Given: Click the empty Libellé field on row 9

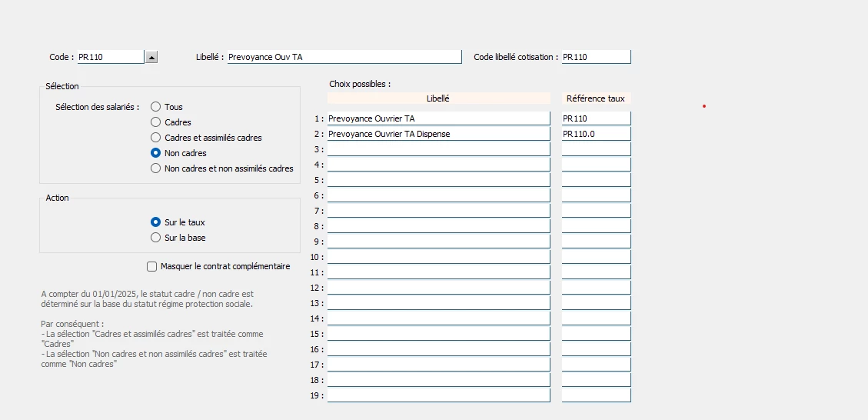Looking at the screenshot, I should [x=438, y=242].
